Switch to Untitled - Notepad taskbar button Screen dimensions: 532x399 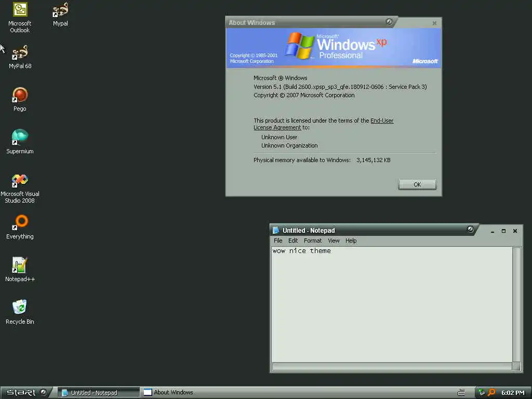click(98, 393)
